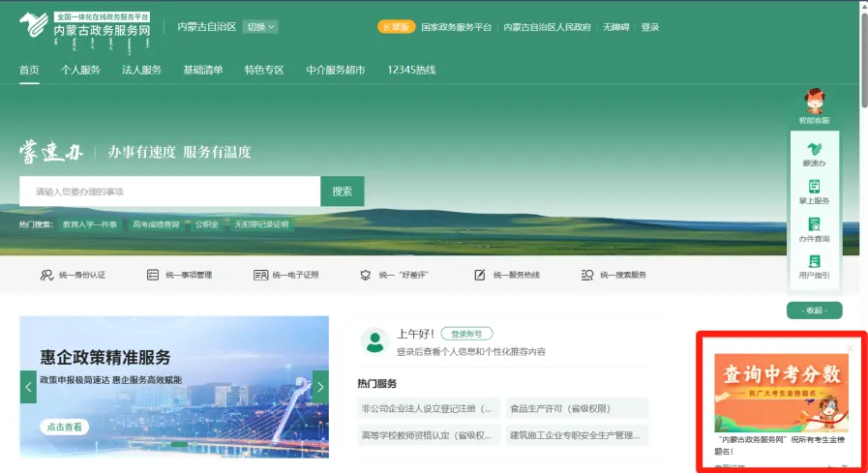
Task: Go to the 首页 tab
Action: tap(29, 70)
